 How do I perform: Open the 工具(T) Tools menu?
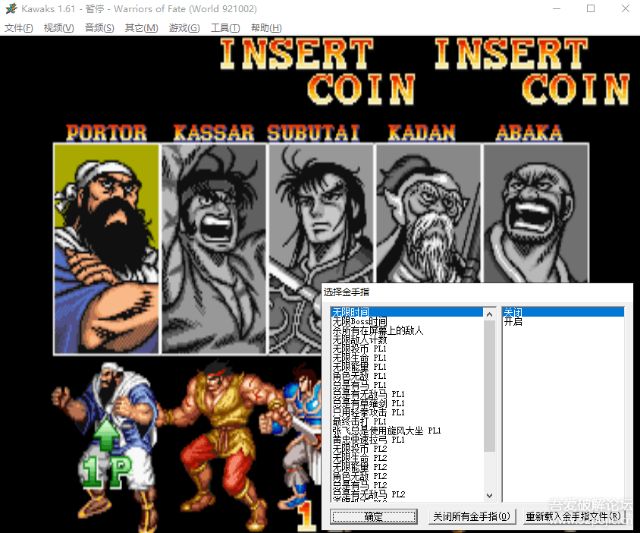(x=225, y=28)
